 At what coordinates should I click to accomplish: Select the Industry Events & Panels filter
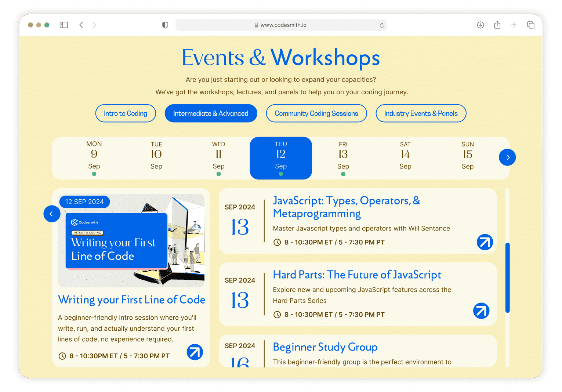tap(421, 113)
